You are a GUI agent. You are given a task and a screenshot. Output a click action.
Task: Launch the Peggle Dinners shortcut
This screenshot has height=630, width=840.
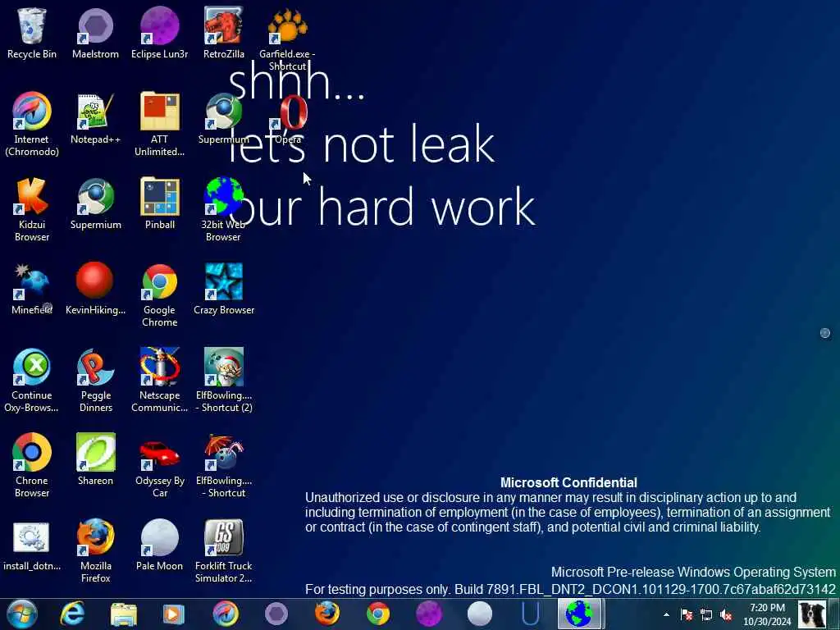pyautogui.click(x=95, y=381)
